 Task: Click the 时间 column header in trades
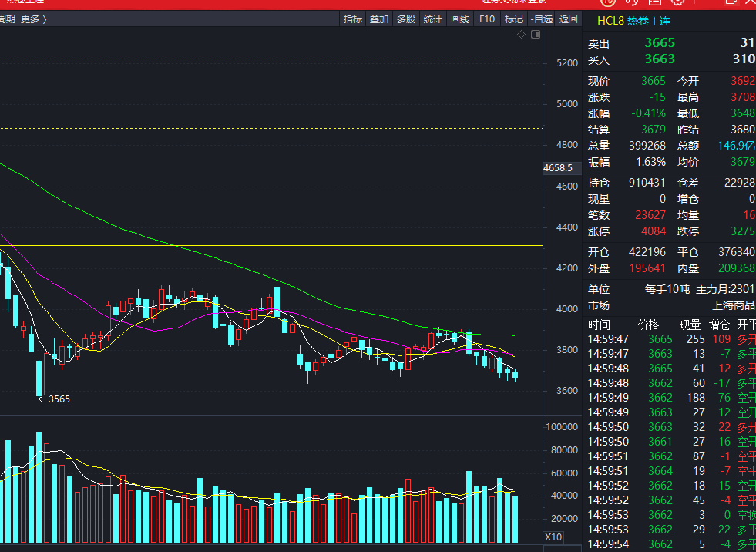[x=599, y=325]
